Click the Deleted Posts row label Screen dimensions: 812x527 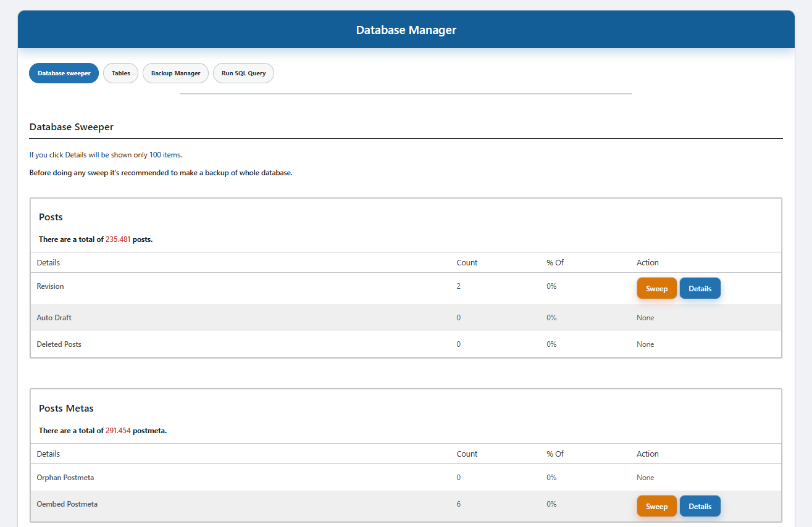pos(59,344)
